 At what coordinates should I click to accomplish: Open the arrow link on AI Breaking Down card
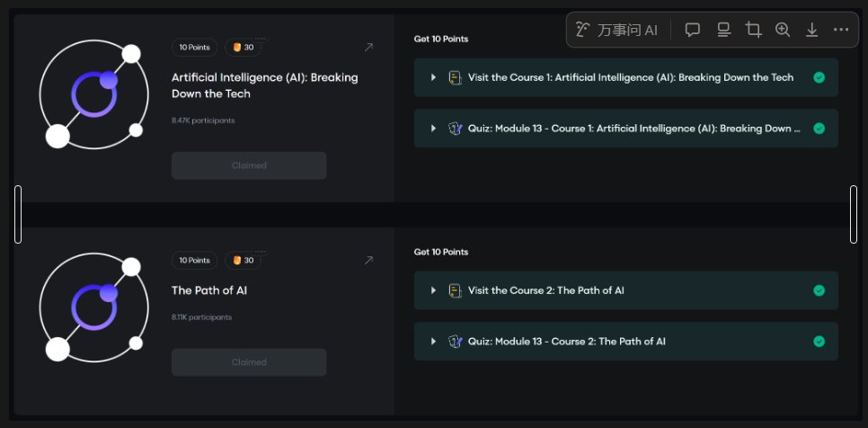(x=368, y=48)
